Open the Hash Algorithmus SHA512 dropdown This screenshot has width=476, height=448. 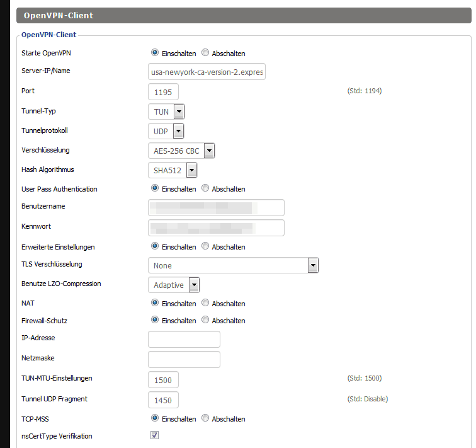tap(173, 170)
